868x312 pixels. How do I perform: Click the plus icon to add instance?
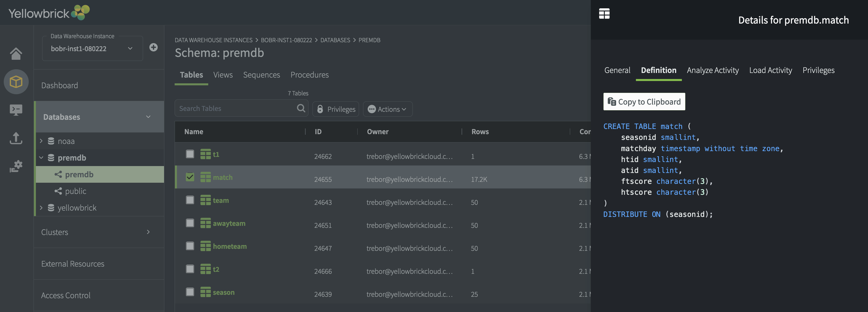[x=153, y=47]
